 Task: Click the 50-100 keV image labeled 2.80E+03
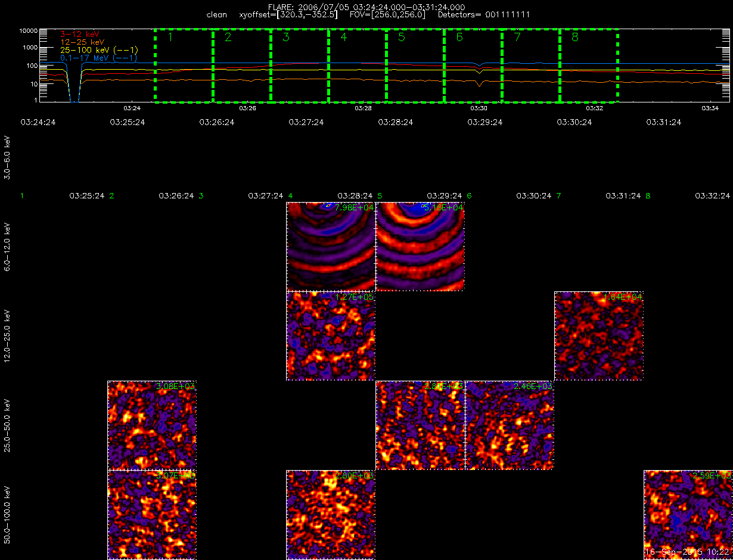[x=331, y=515]
